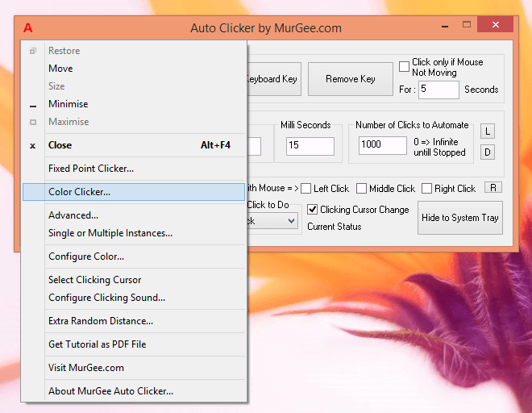Select Minimise in the system menu

134,104
